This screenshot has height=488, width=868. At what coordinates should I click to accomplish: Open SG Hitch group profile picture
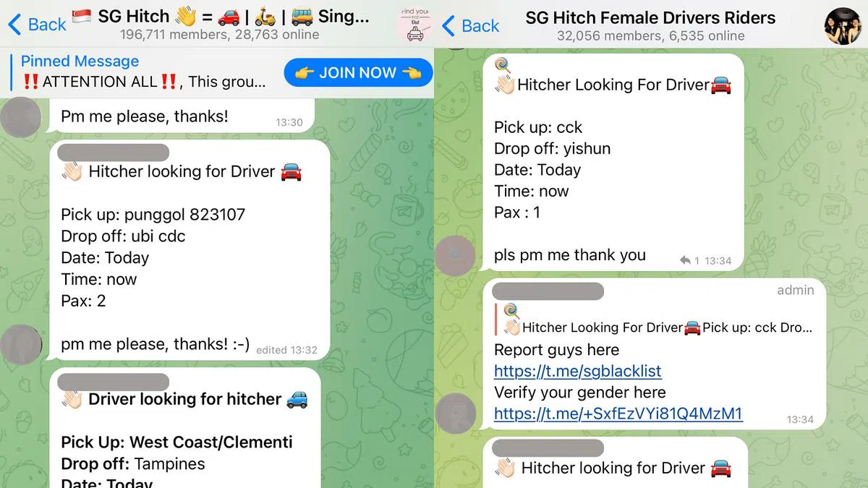414,25
